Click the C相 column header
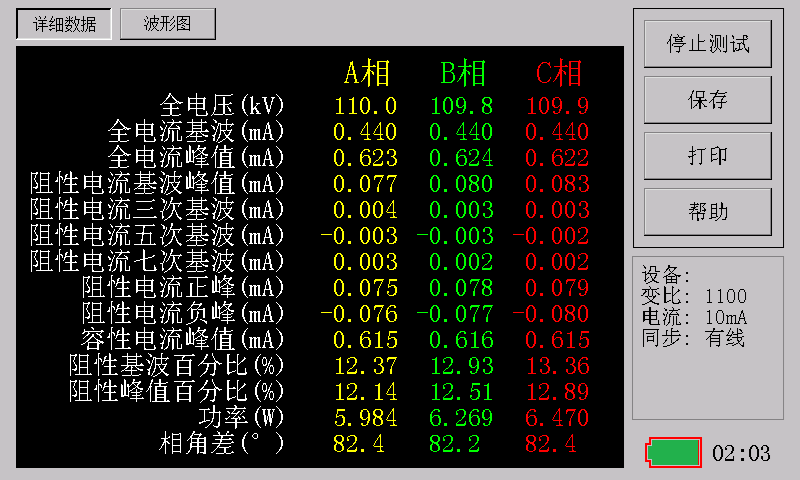Screen dimensions: 800x480 [559, 73]
